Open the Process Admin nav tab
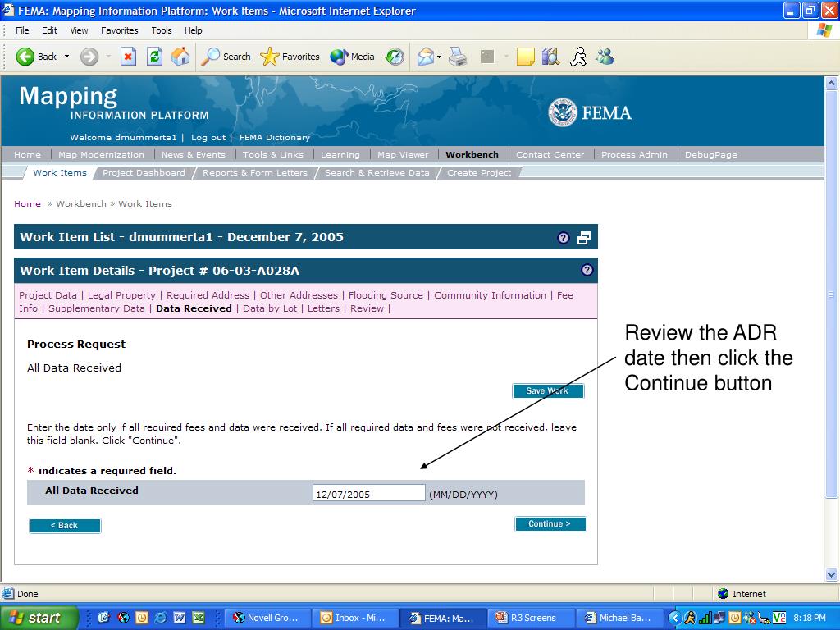 634,154
